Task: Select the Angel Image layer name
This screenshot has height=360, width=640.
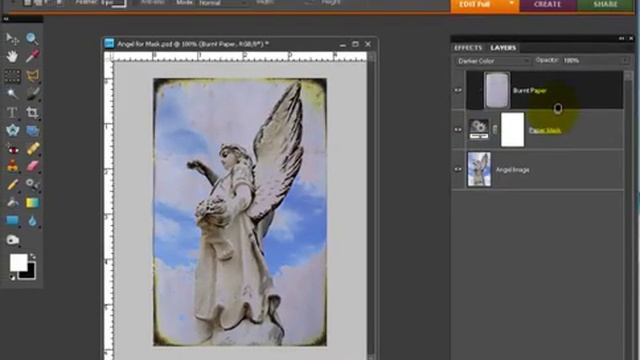Action: (513, 170)
